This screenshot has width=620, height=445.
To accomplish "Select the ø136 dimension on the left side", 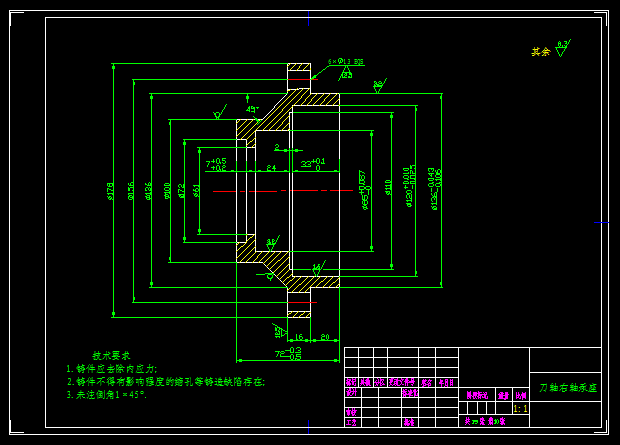I will tap(148, 191).
